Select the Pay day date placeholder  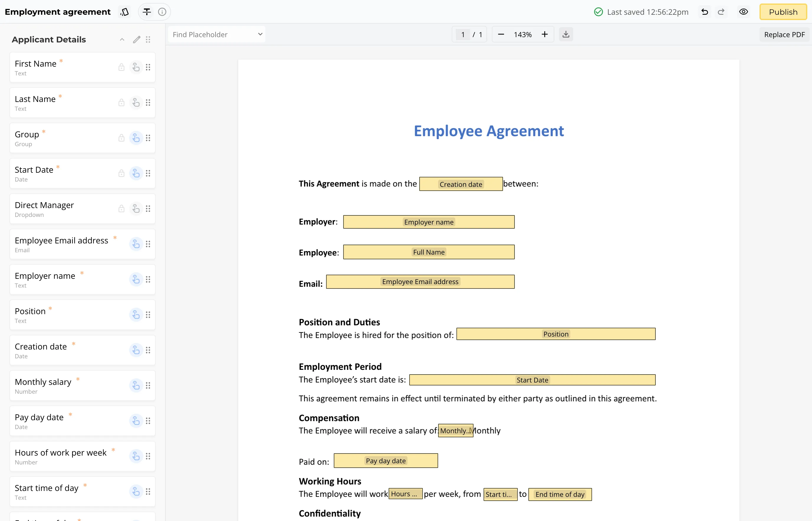[386, 461]
